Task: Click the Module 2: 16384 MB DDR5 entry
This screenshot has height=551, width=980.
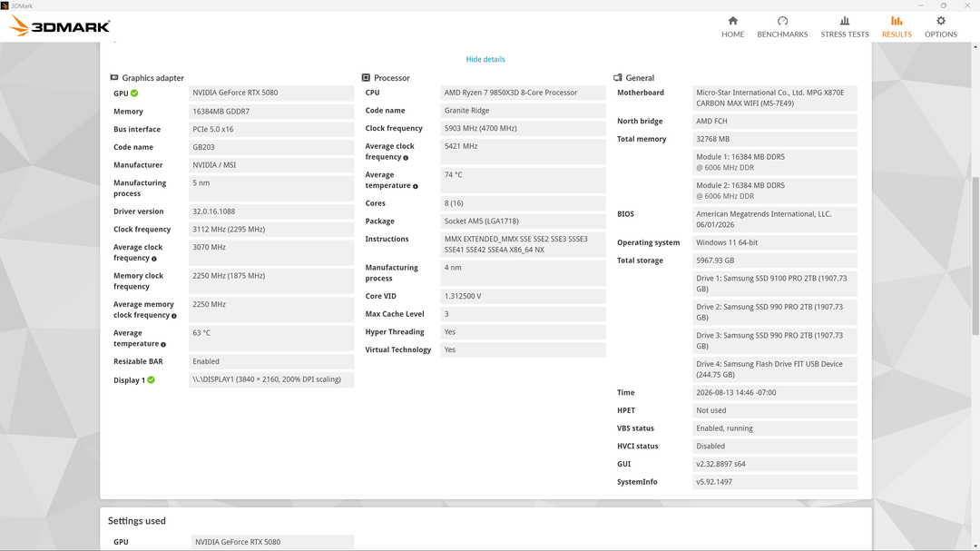Action: click(775, 191)
